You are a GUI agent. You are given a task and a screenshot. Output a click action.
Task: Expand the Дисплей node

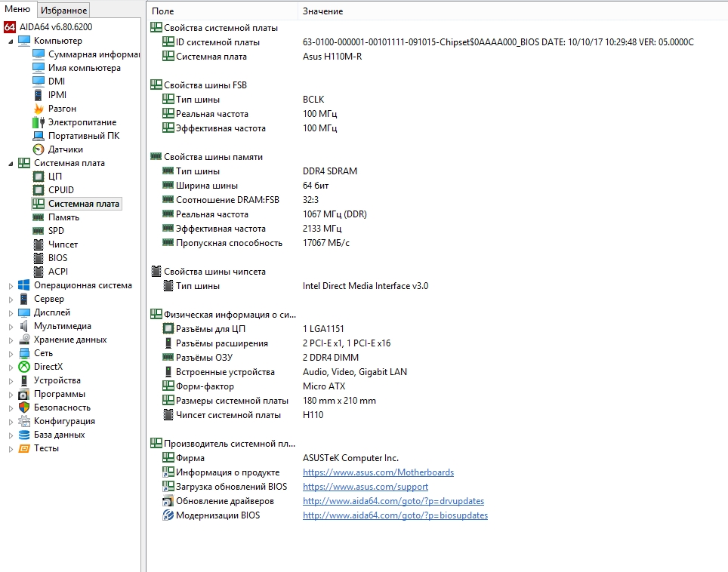tap(11, 312)
